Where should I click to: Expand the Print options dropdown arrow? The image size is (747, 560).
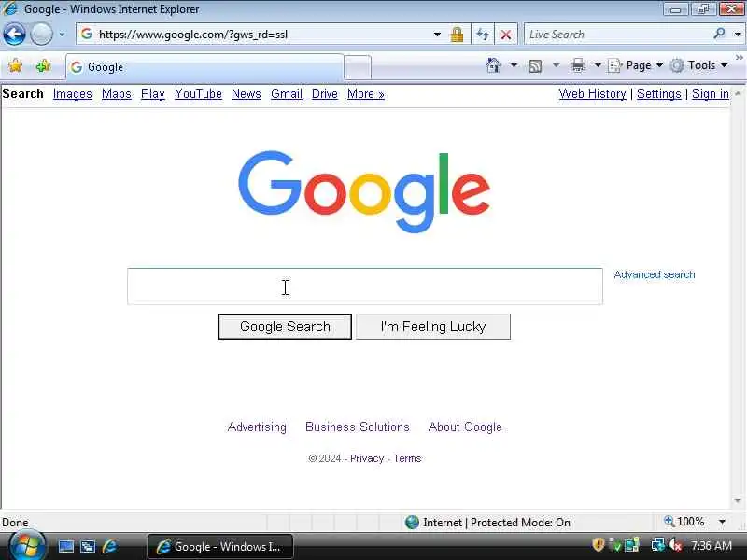[598, 65]
